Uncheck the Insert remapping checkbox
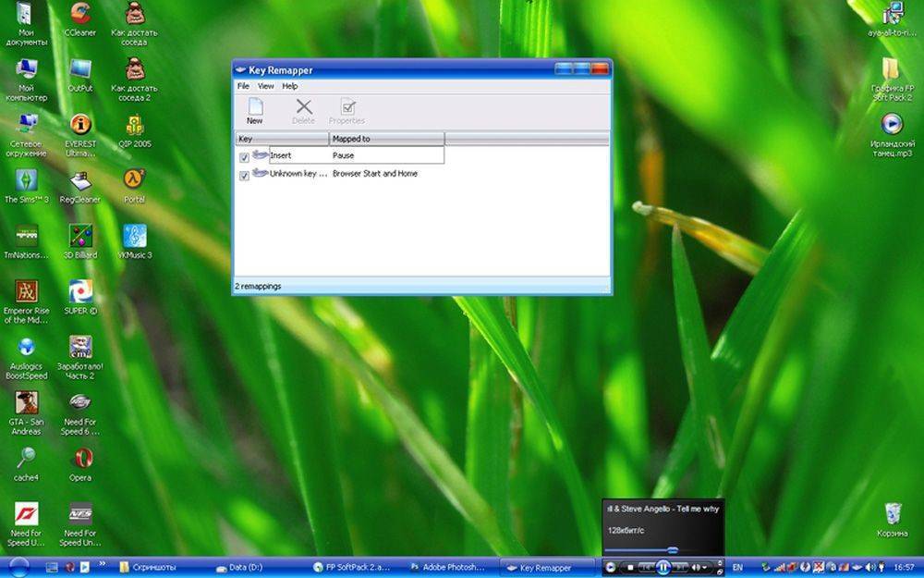Image resolution: width=924 pixels, height=578 pixels. tap(244, 157)
